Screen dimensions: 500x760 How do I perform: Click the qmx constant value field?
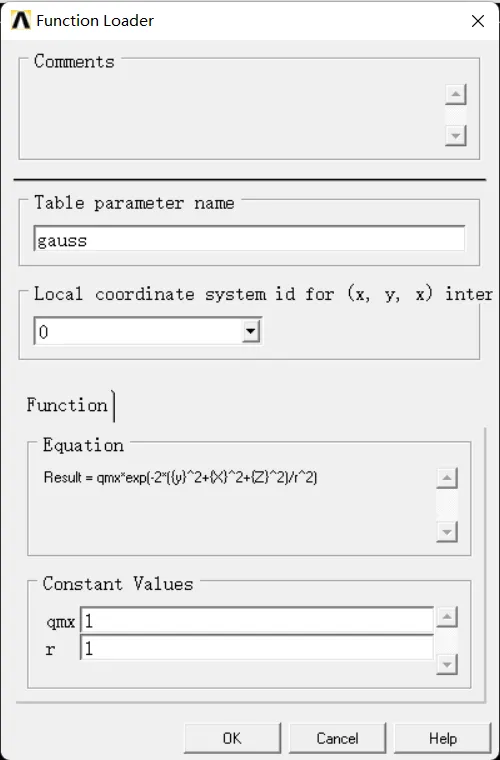(x=257, y=621)
